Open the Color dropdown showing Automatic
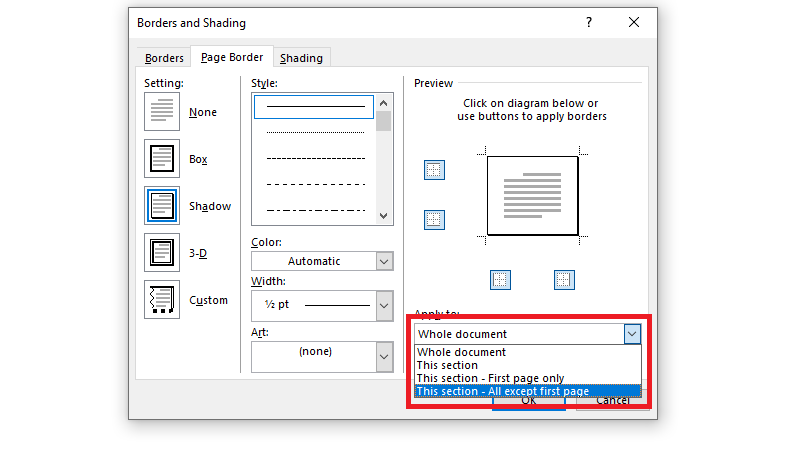800x450 pixels. point(384,261)
